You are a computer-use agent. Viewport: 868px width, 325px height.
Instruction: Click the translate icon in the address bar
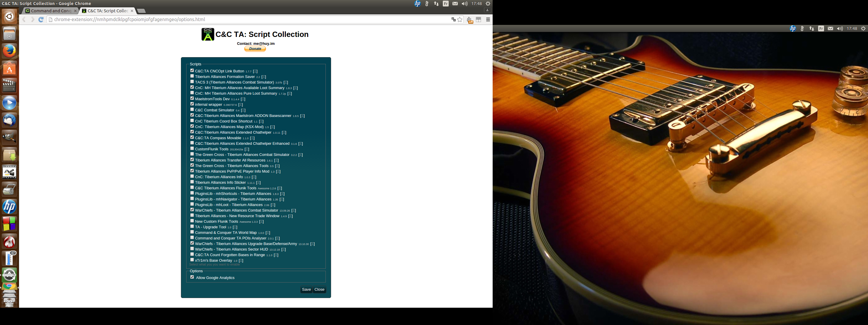(x=453, y=20)
